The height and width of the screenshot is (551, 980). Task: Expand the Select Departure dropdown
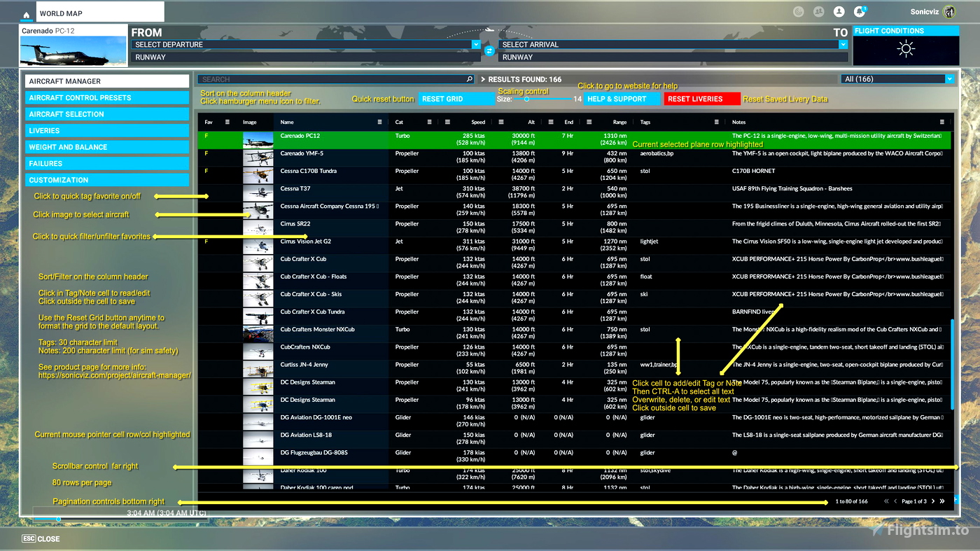[476, 44]
